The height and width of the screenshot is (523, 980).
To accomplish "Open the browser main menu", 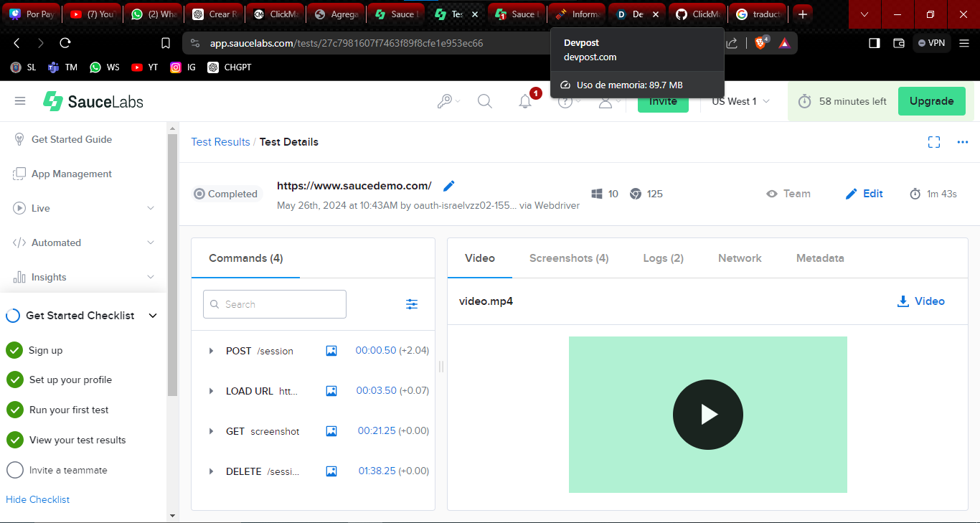I will click(x=964, y=43).
